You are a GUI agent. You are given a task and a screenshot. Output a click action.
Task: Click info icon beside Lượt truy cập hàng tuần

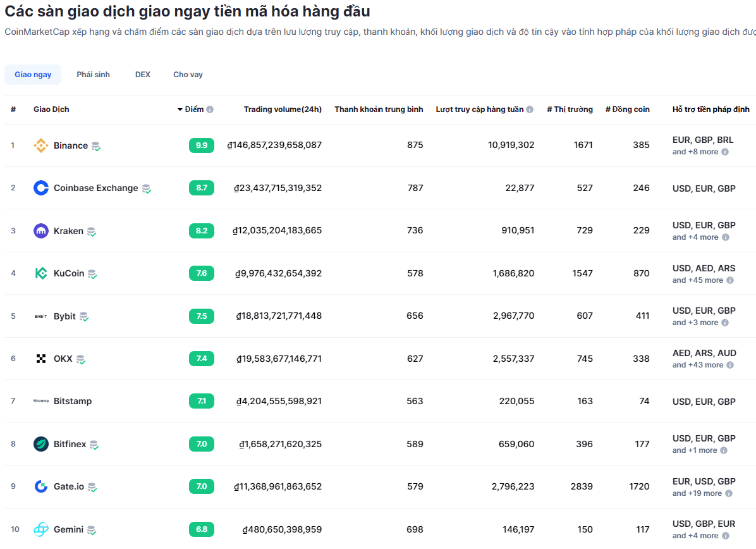point(530,109)
